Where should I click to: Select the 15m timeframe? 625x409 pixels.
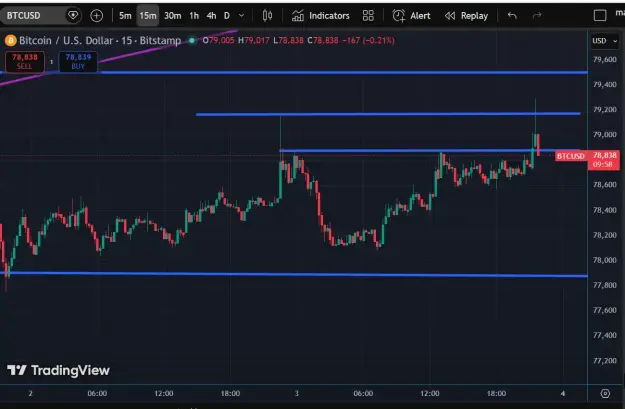click(148, 16)
